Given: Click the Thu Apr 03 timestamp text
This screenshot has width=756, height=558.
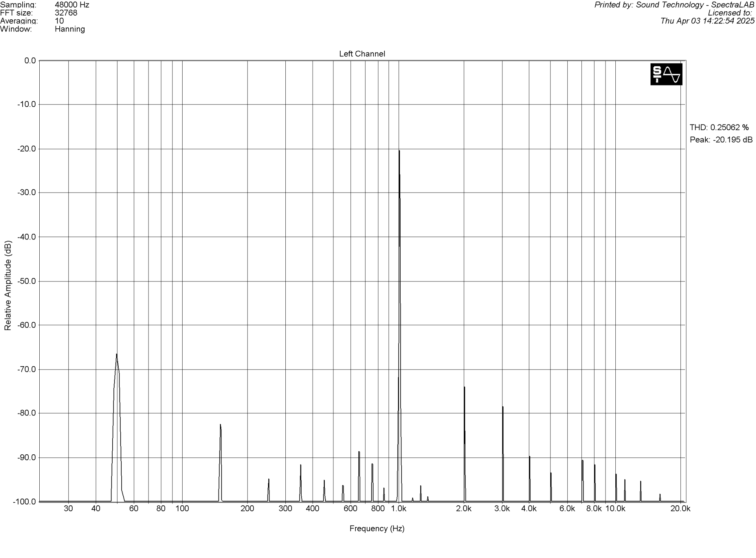Looking at the screenshot, I should click(x=707, y=21).
